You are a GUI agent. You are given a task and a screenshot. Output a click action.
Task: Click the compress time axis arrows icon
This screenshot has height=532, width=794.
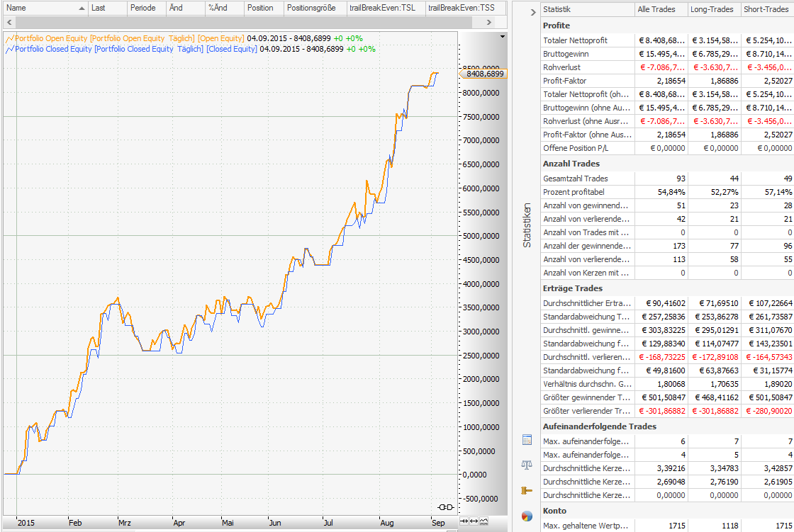[x=464, y=521]
